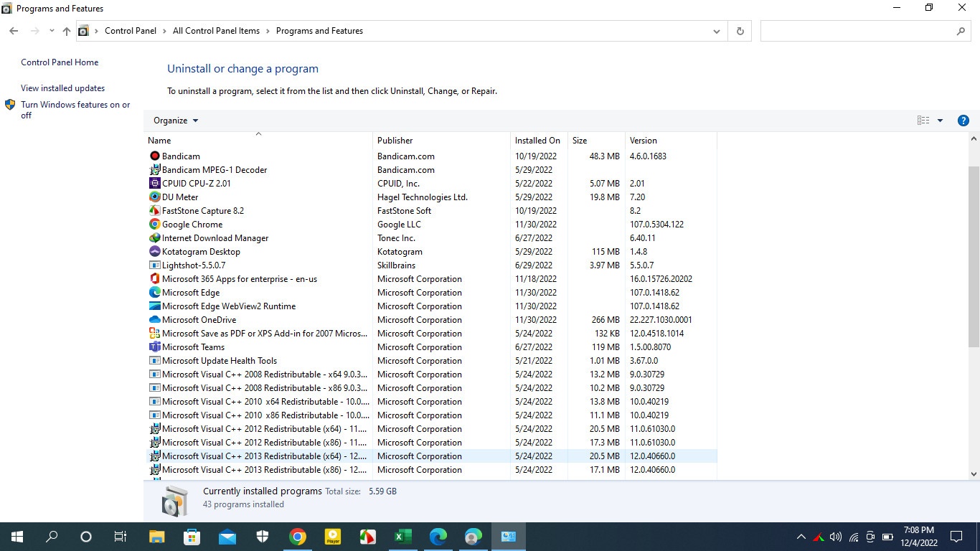The width and height of the screenshot is (980, 551).
Task: Open View installed updates link
Action: tap(62, 88)
